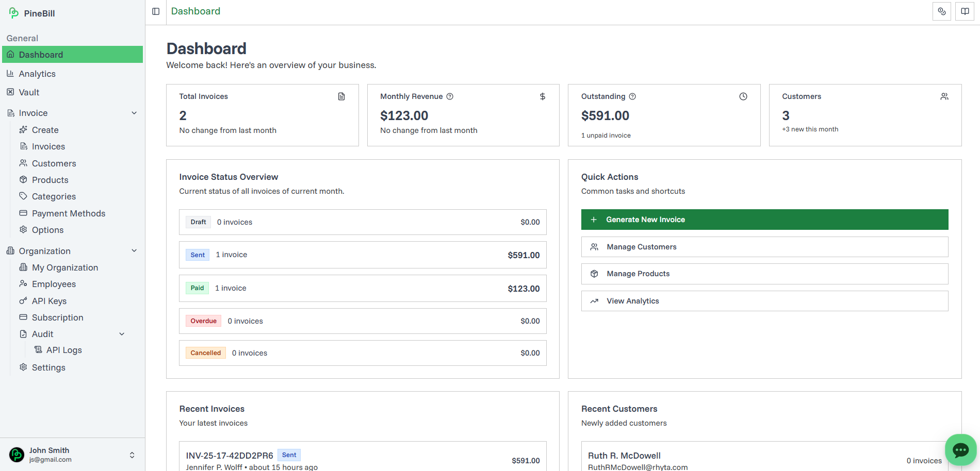Collapse the Audit submenu chevron

coord(122,334)
